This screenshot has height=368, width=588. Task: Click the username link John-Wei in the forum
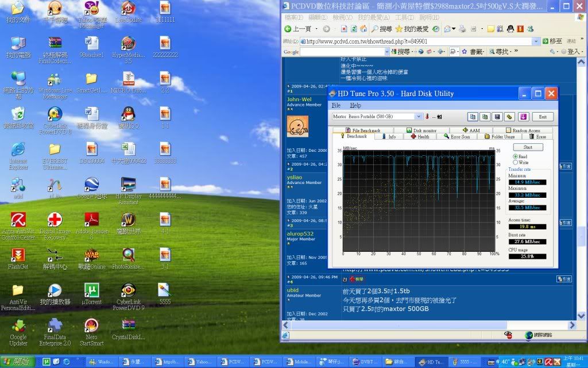point(299,99)
